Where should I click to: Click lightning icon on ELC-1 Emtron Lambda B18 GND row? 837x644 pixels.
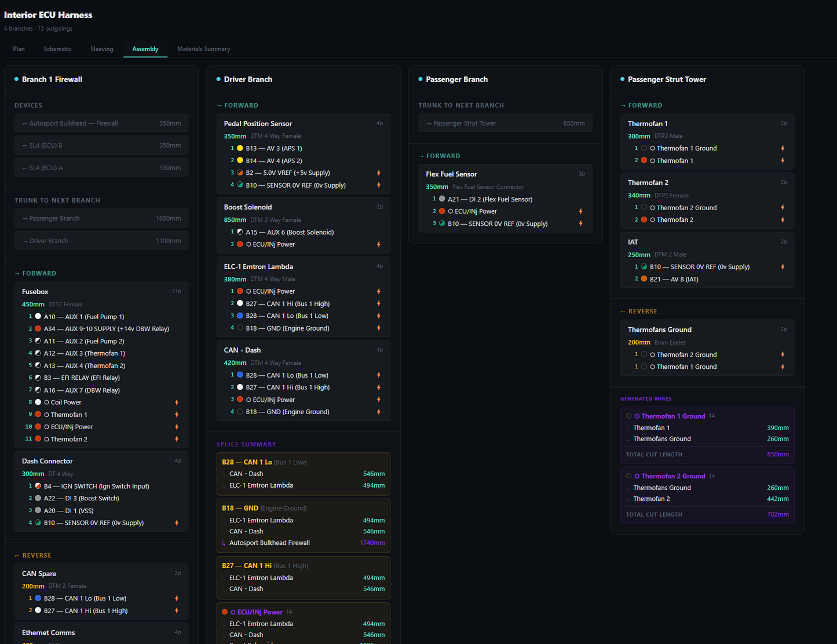[379, 328]
